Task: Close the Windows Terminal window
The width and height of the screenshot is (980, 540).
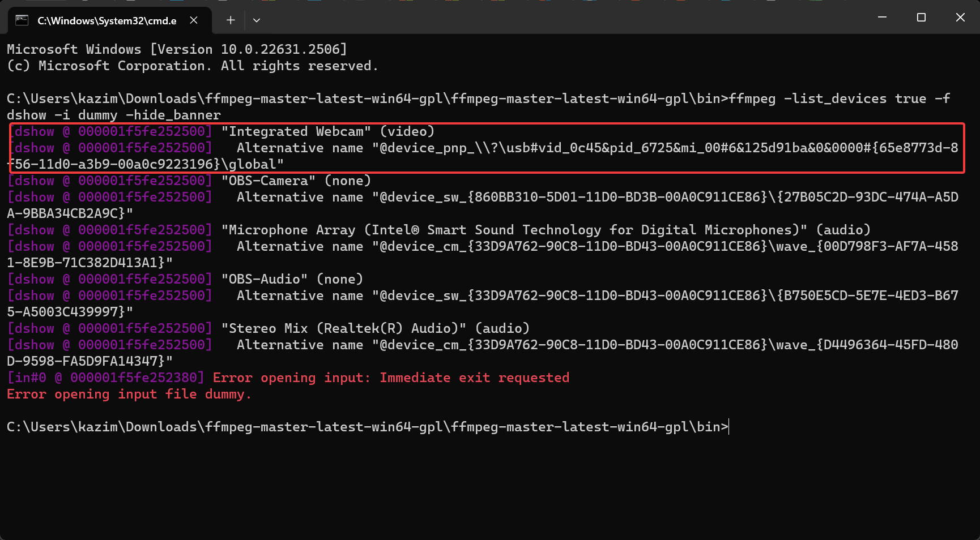Action: [x=960, y=17]
